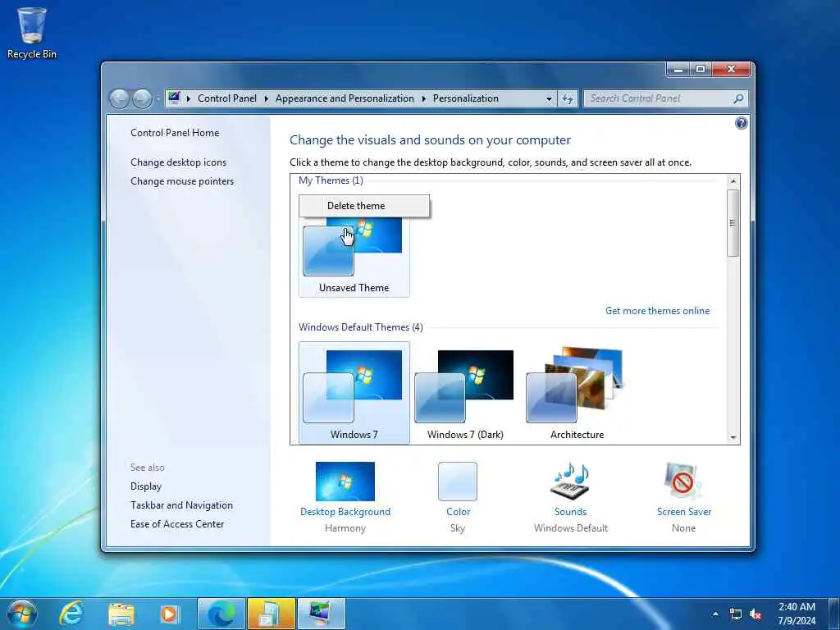
Task: Click the Personalization breadcrumb
Action: (x=466, y=98)
